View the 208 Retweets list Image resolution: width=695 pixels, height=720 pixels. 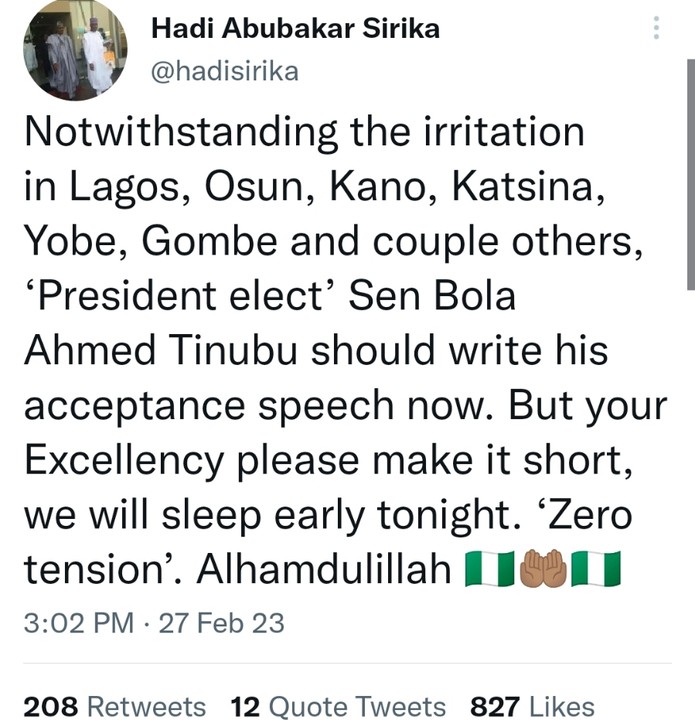click(x=114, y=706)
